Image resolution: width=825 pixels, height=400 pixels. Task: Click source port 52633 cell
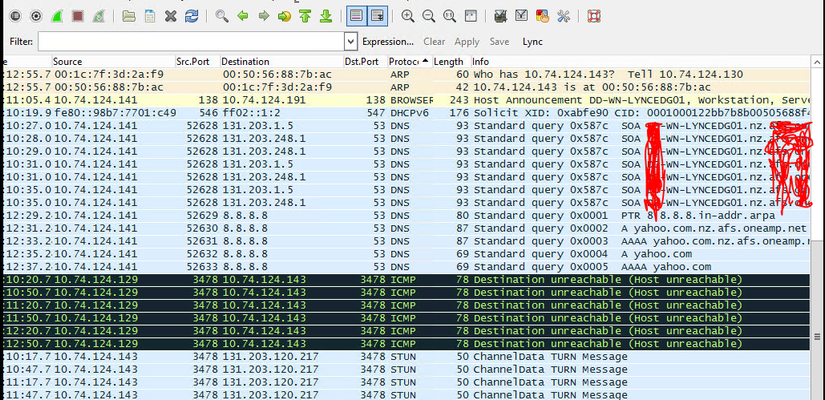coord(204,266)
